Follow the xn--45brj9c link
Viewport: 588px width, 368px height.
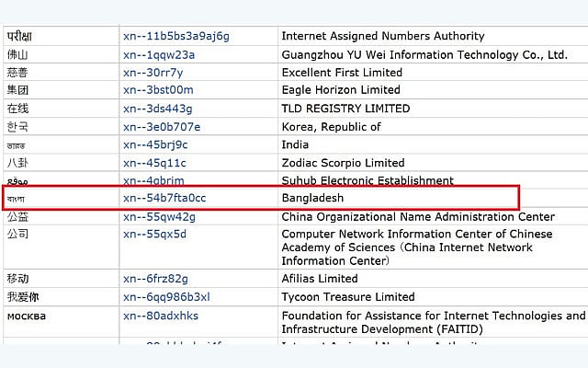(155, 144)
